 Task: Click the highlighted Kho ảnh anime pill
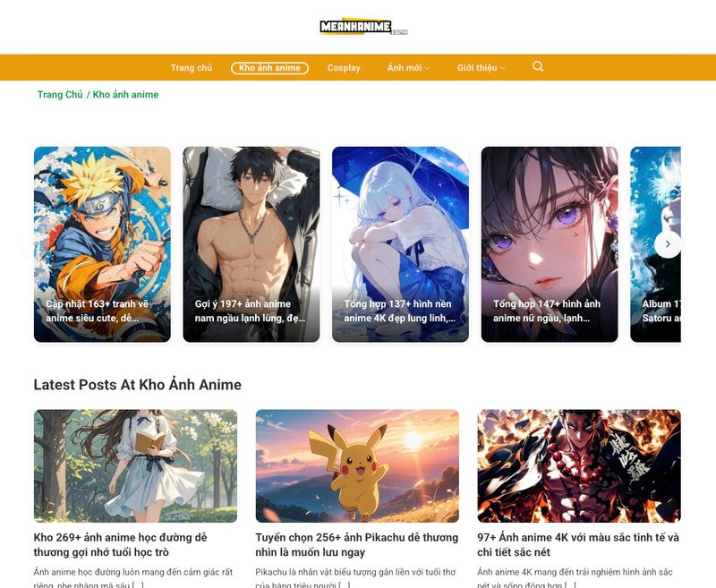click(x=270, y=66)
